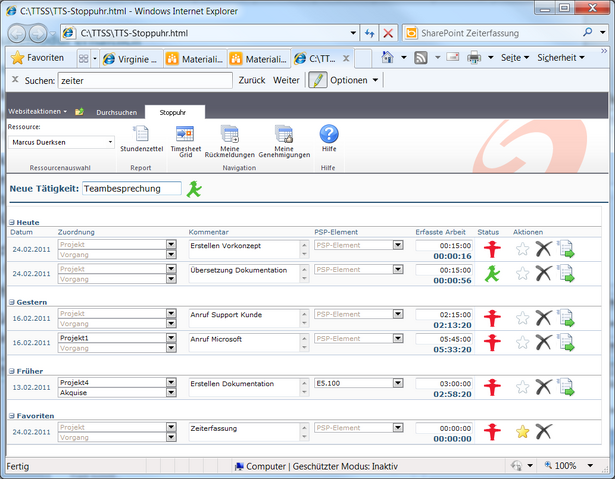Export the Erstellen Vorkonzept entry to timesheet
The width and height of the screenshot is (615, 479).
click(566, 249)
